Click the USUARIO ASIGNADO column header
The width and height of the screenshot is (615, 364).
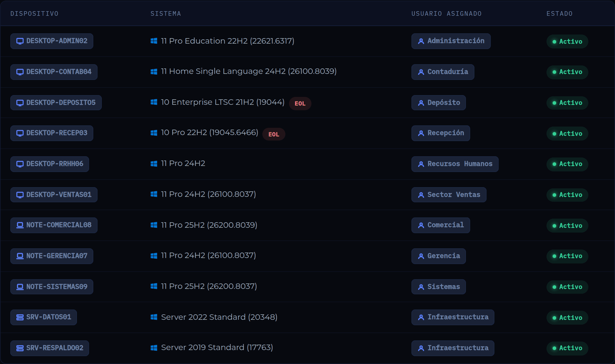447,14
